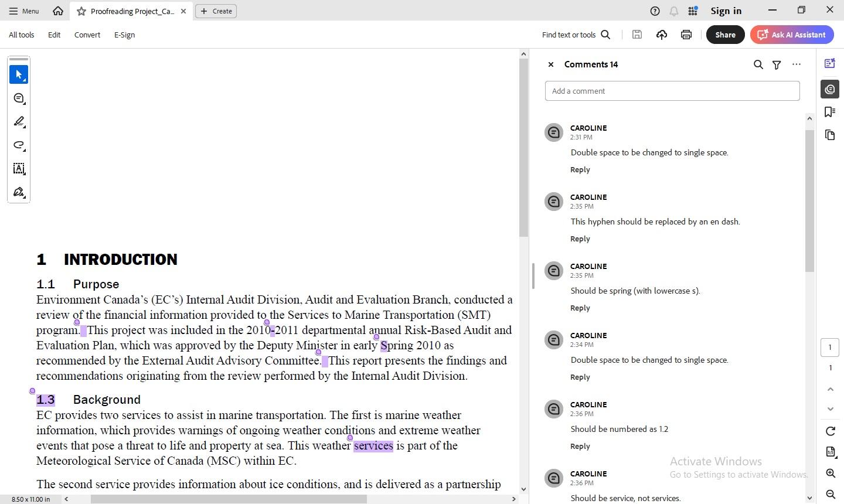The height and width of the screenshot is (504, 844).
Task: Zoom in with plus magnifier
Action: (x=831, y=474)
